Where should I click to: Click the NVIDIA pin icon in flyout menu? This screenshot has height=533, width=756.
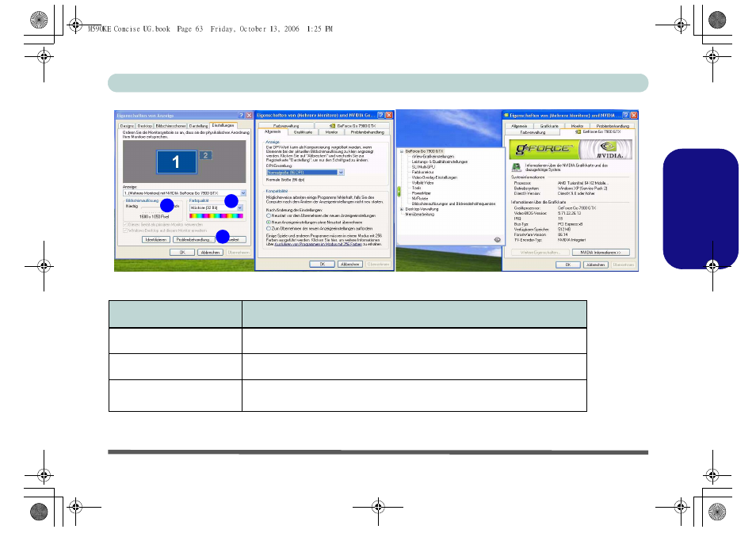pos(496,239)
